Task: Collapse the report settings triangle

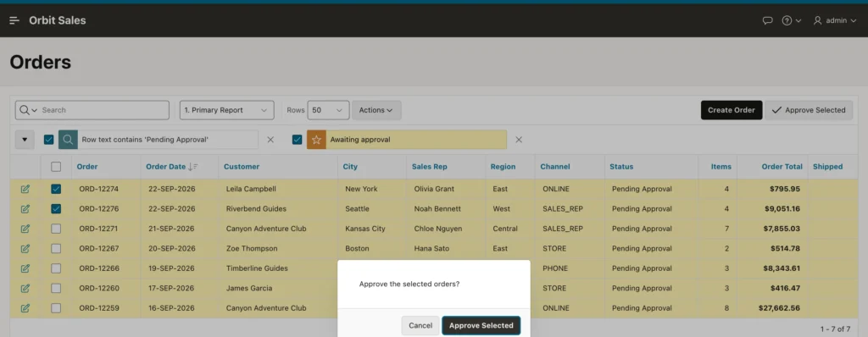Action: pyautogui.click(x=25, y=140)
